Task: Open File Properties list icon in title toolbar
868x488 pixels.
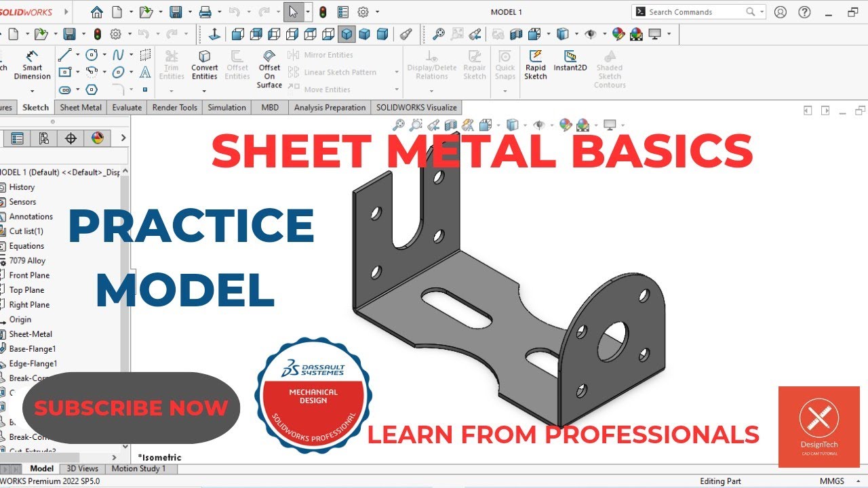Action: (x=343, y=12)
